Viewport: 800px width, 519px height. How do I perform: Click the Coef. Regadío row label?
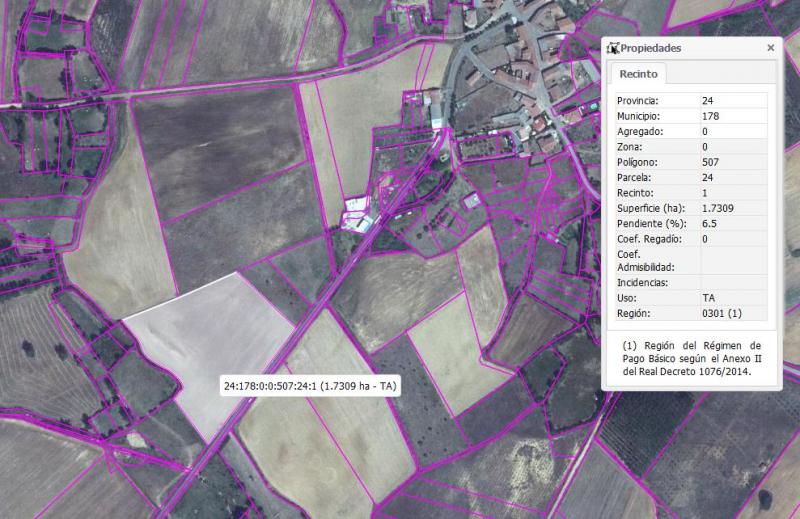pos(649,239)
